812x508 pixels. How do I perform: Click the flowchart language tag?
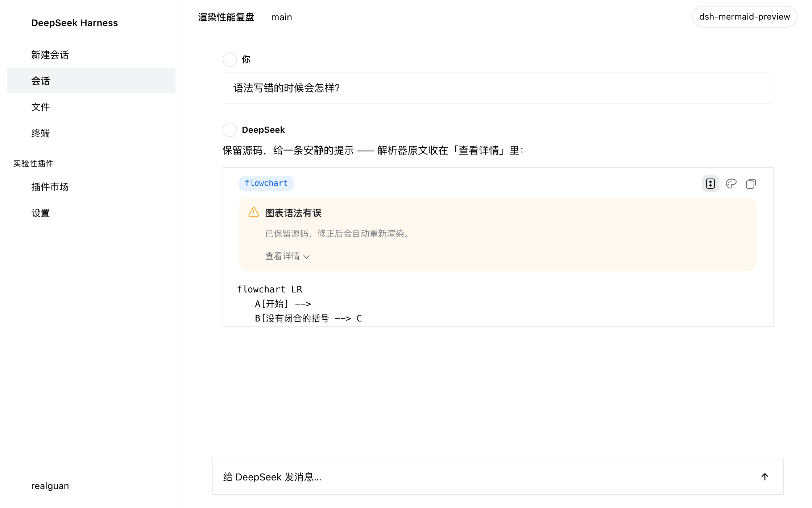pyautogui.click(x=266, y=183)
